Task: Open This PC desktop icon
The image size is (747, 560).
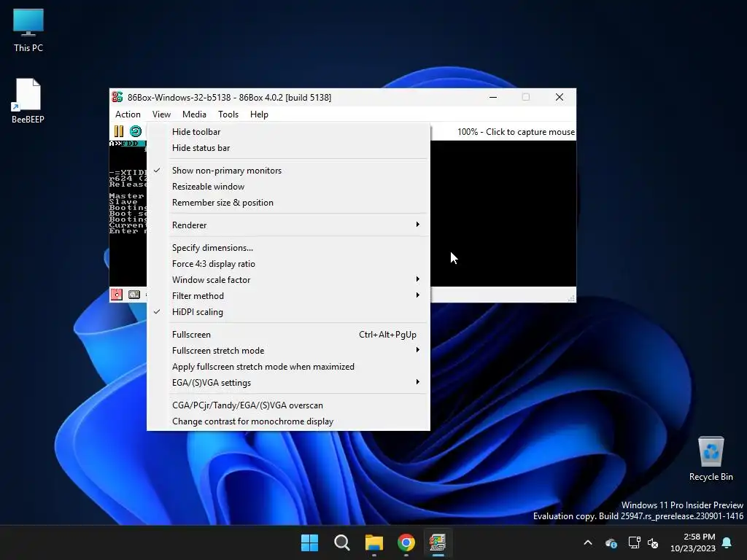Action: click(28, 31)
